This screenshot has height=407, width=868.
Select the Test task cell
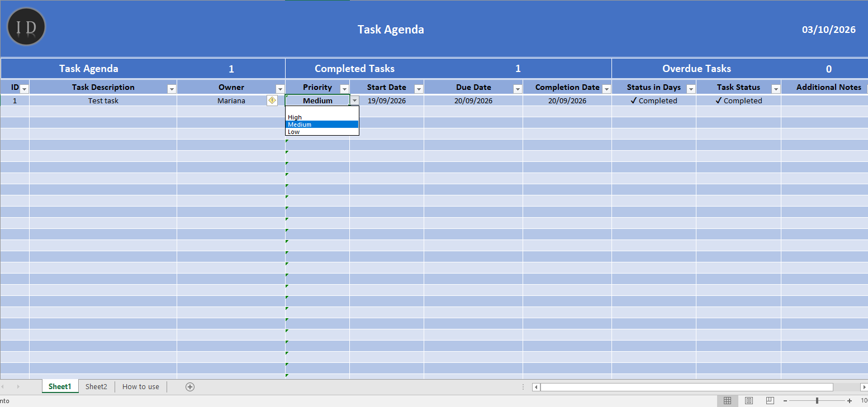click(x=103, y=101)
